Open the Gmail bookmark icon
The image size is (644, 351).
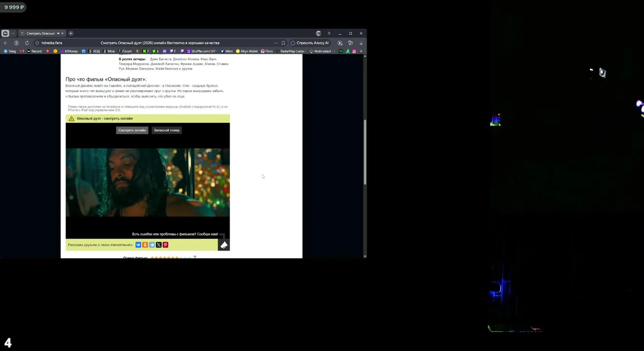coord(22,51)
